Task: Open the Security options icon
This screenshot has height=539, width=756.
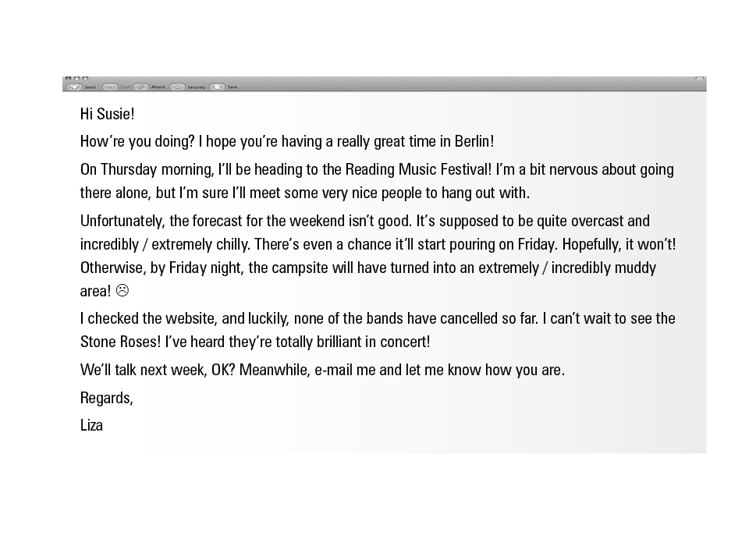Action: tap(177, 87)
